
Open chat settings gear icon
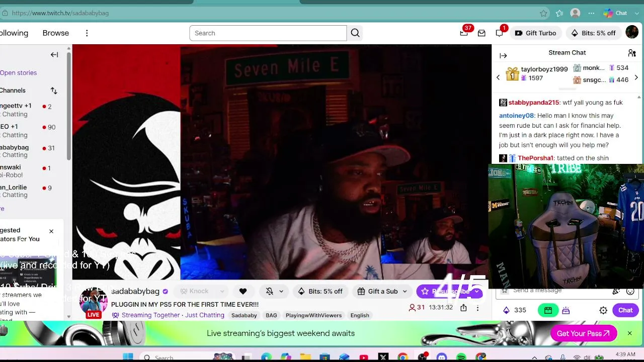click(x=603, y=310)
